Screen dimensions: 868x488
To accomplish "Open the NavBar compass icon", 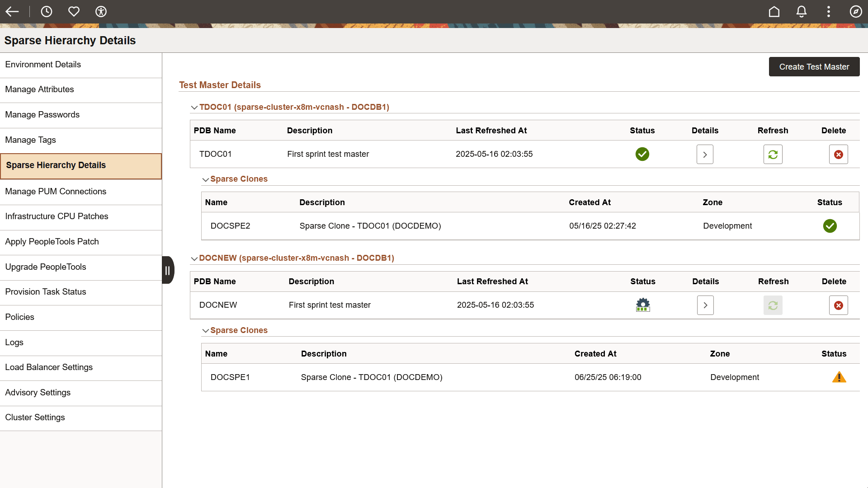I will point(856,11).
